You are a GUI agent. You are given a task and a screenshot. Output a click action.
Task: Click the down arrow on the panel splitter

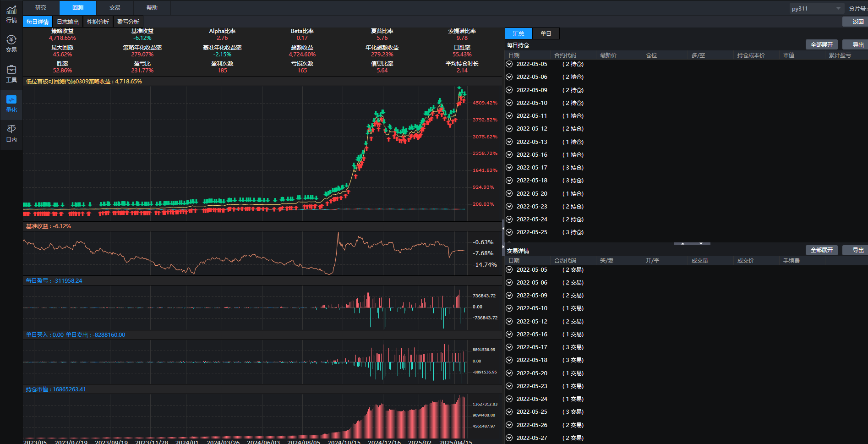coord(701,244)
